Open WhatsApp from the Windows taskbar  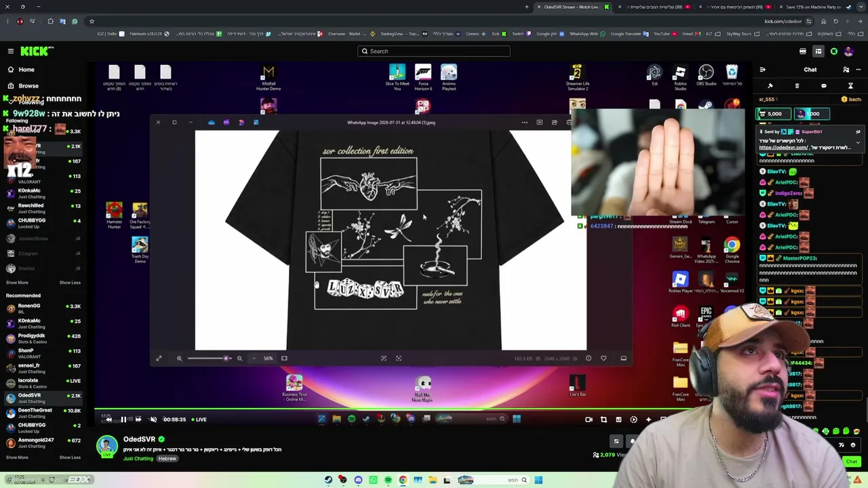(x=373, y=480)
